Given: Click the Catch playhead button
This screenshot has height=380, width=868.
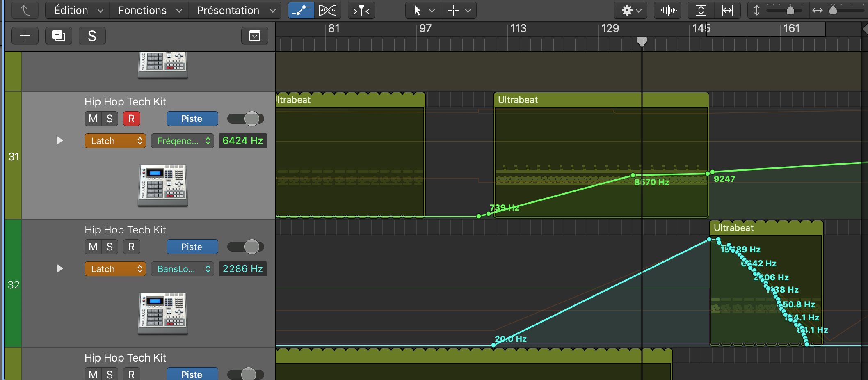Looking at the screenshot, I should pos(361,10).
